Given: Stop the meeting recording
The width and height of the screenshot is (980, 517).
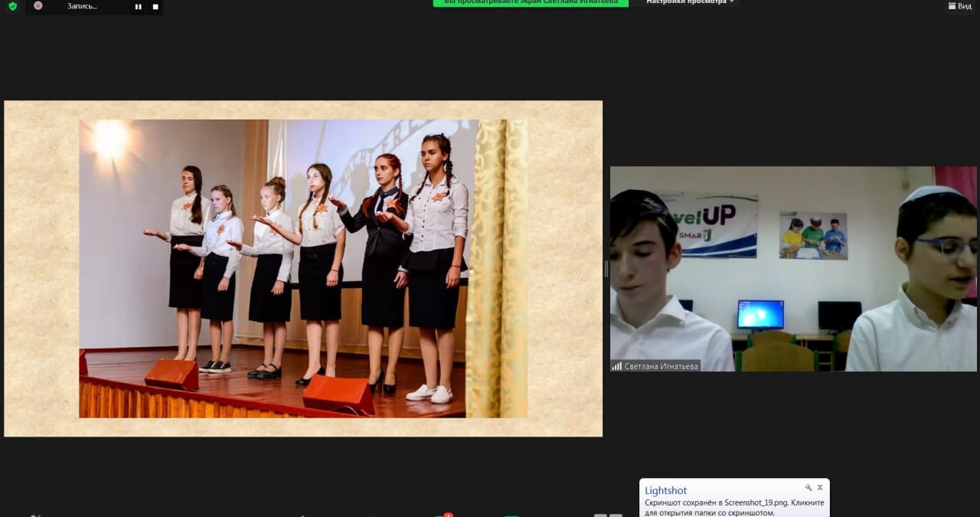Looking at the screenshot, I should (155, 6).
